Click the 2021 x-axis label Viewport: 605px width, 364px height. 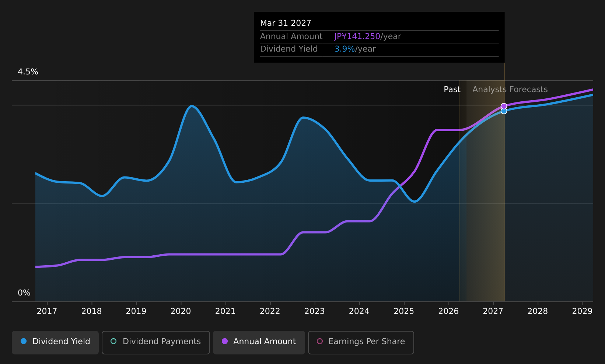click(225, 311)
